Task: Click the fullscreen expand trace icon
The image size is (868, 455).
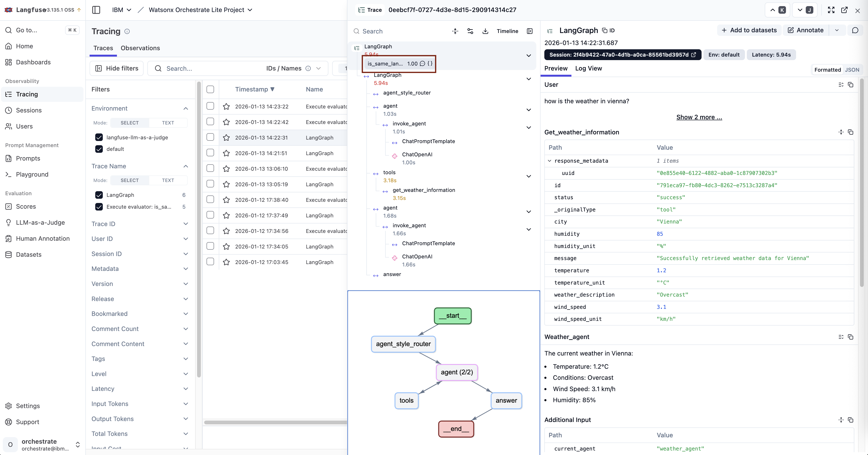Action: [x=831, y=10]
